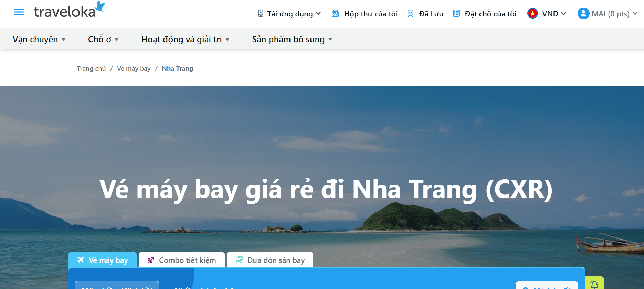Click the Hộp thư của tôi inbox icon

pyautogui.click(x=335, y=14)
